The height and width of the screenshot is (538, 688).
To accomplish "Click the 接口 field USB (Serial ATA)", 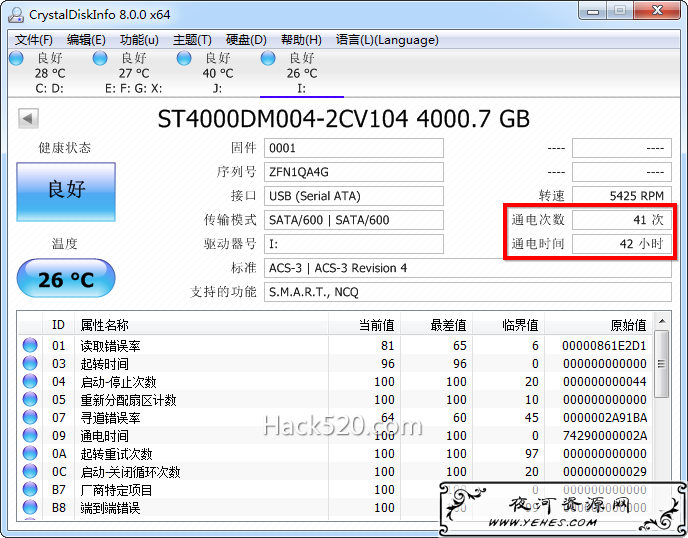I will click(x=354, y=196).
